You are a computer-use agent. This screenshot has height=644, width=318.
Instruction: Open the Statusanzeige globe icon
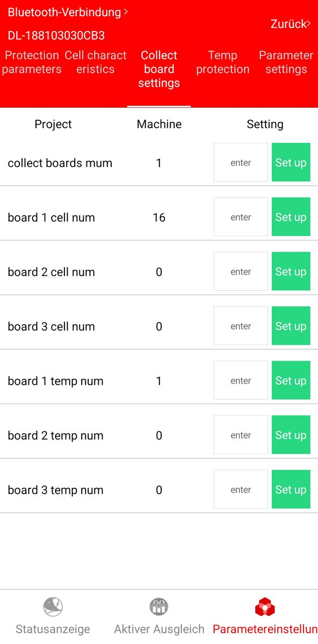point(53,607)
